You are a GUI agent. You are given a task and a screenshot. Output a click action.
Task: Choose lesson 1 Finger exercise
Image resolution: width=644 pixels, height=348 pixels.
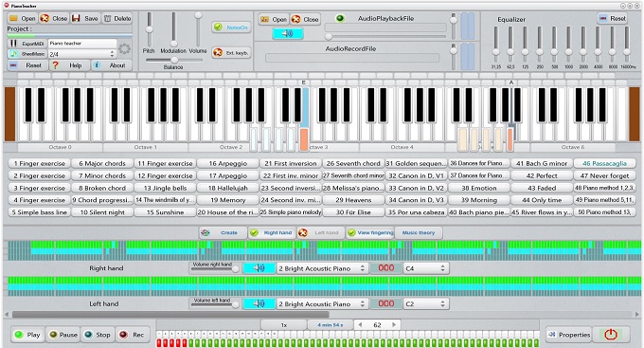[x=40, y=163]
